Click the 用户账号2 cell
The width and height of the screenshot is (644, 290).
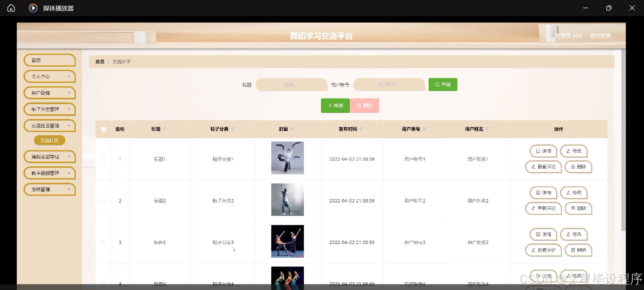pos(415,201)
